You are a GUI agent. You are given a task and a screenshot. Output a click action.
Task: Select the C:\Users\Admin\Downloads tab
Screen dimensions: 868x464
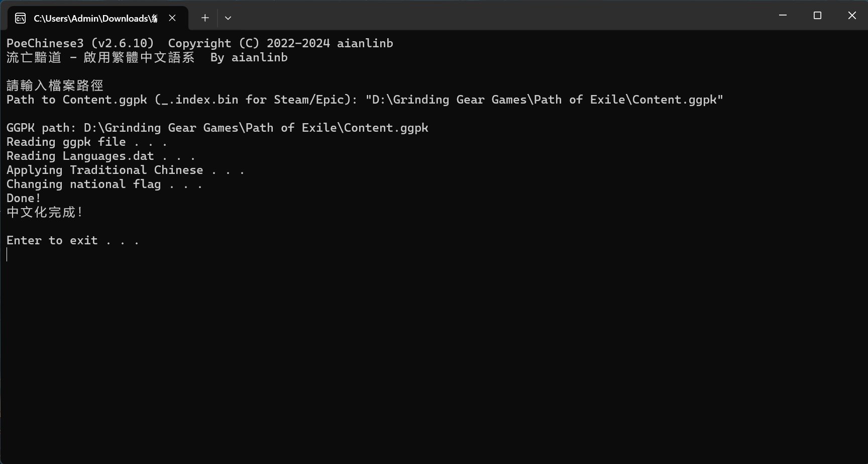[x=95, y=19]
